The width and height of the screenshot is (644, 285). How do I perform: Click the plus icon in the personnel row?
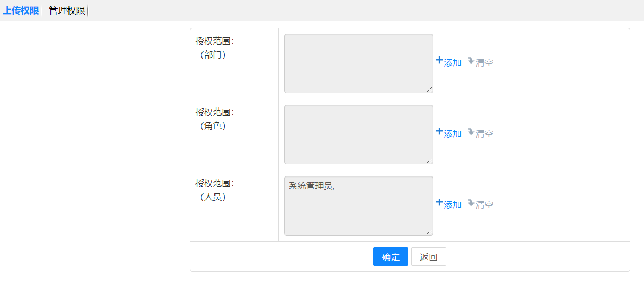pos(439,203)
